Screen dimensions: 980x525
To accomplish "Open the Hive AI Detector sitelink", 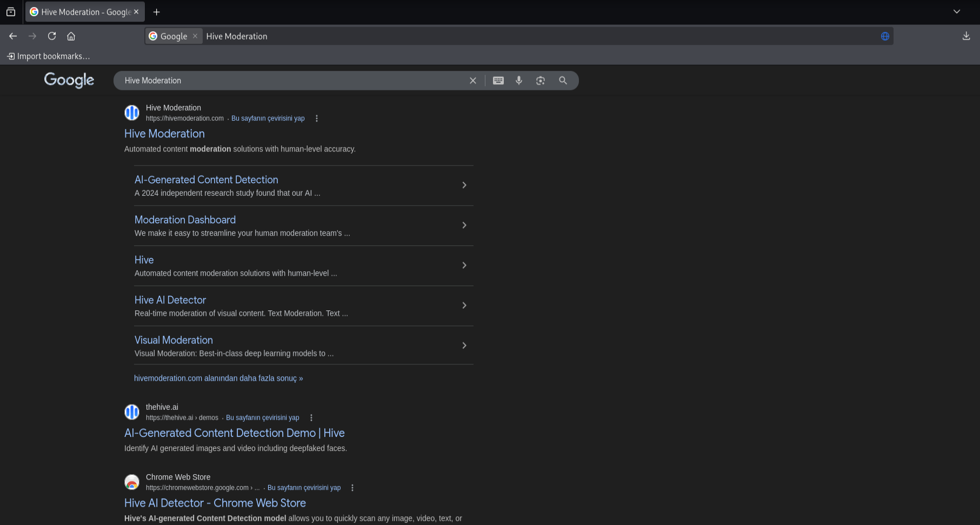I will (x=170, y=300).
